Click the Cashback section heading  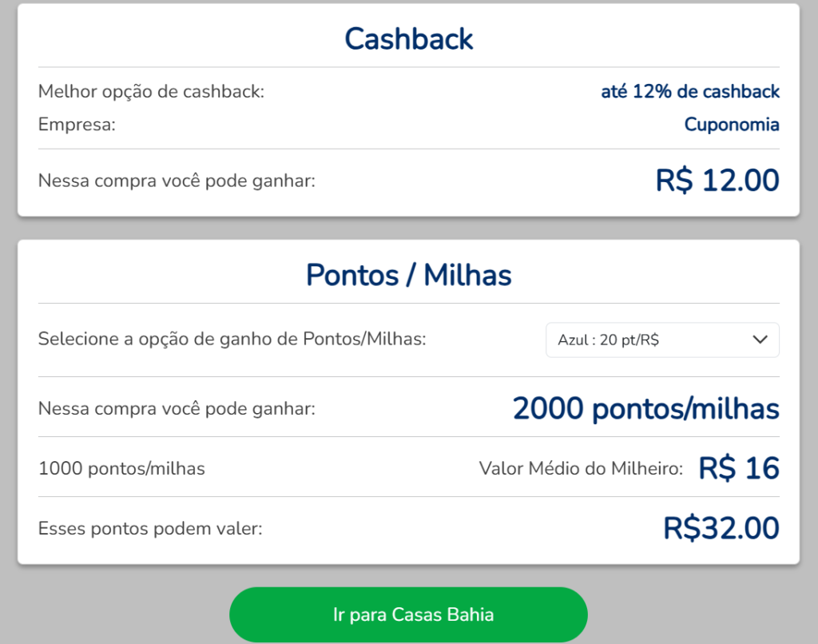[x=408, y=39]
